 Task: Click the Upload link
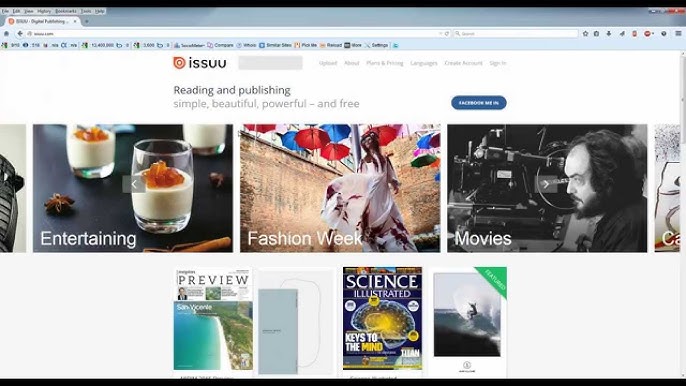pyautogui.click(x=328, y=63)
